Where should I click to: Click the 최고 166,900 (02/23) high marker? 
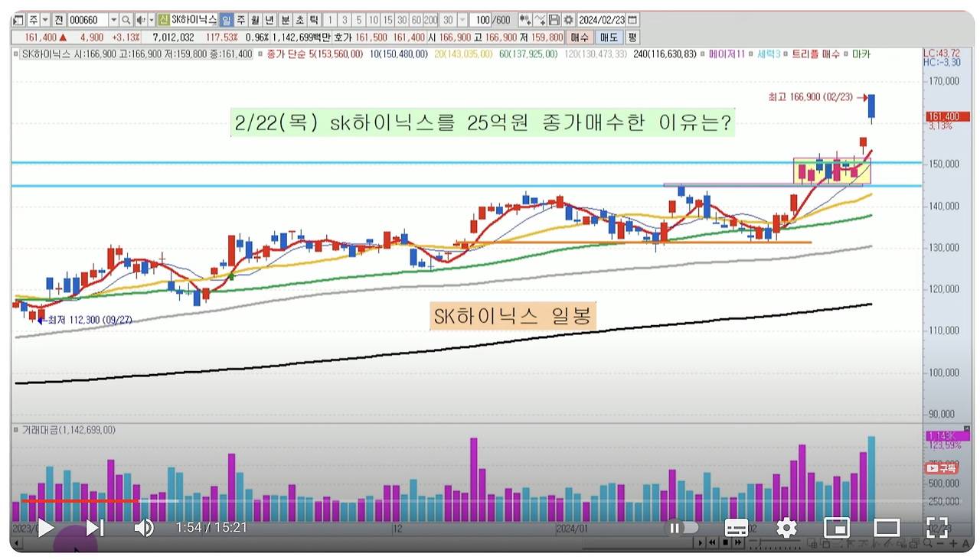(817, 97)
